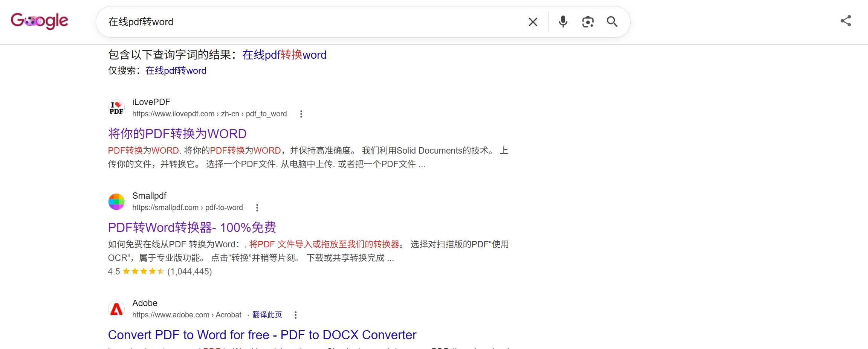The image size is (868, 349).
Task: Click the magnifying glass search icon
Action: coord(612,22)
